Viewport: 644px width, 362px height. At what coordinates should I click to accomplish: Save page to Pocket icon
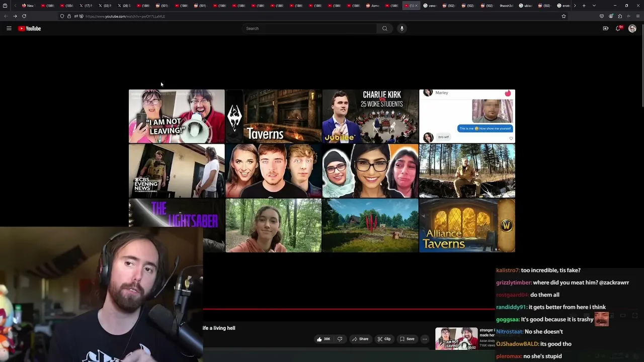(x=602, y=16)
